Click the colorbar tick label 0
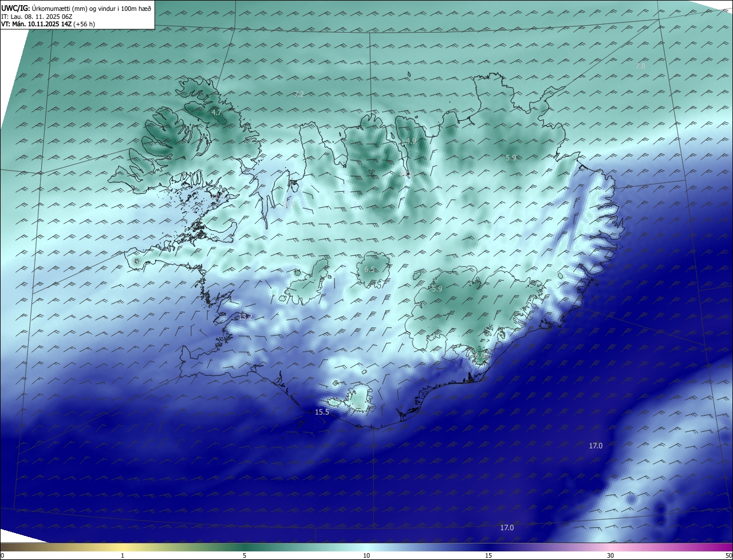 tap(2, 555)
